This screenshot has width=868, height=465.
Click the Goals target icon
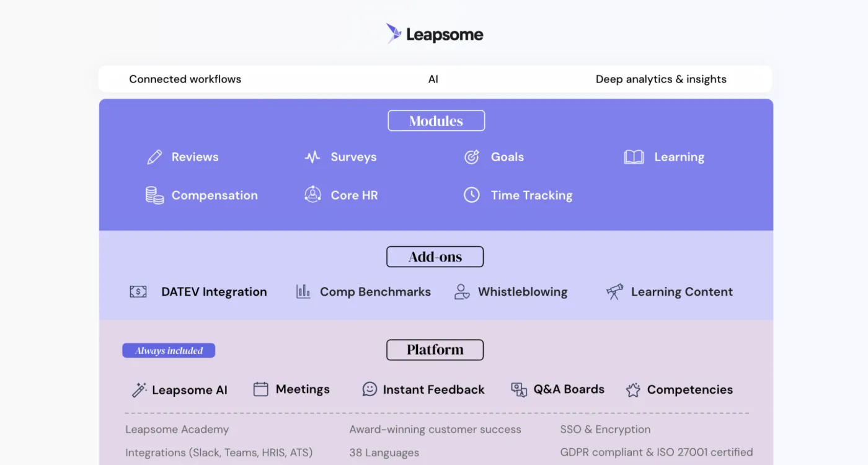[x=472, y=157]
